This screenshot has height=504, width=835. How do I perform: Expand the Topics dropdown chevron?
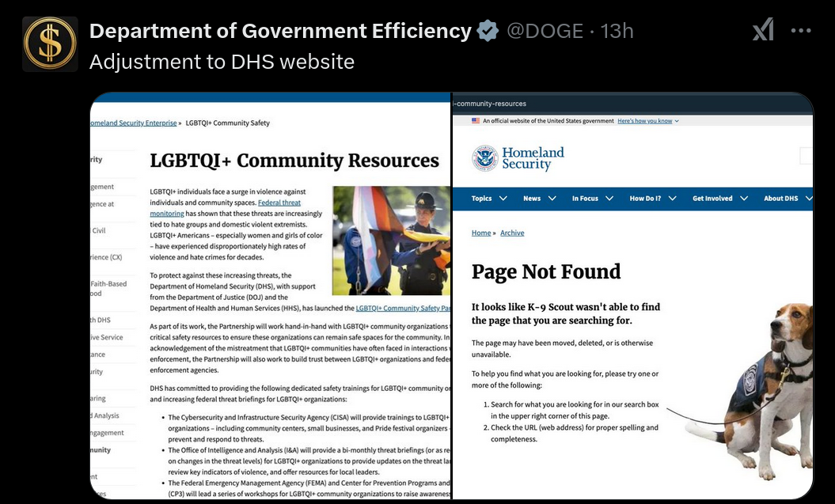(x=503, y=198)
